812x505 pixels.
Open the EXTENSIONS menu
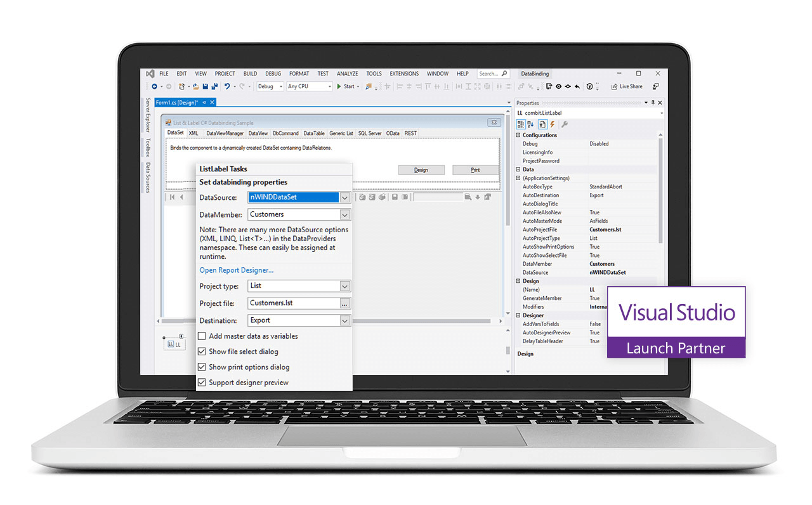tap(404, 74)
